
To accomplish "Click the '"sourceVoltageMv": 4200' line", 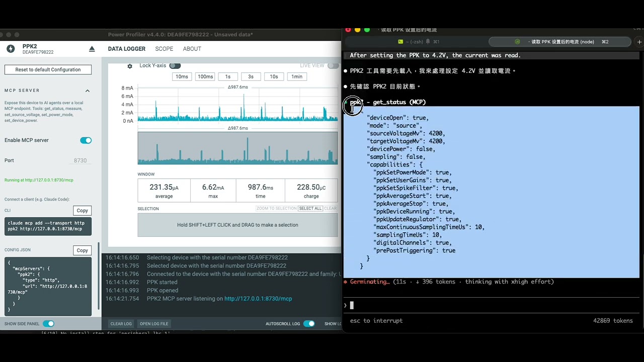I will [407, 133].
